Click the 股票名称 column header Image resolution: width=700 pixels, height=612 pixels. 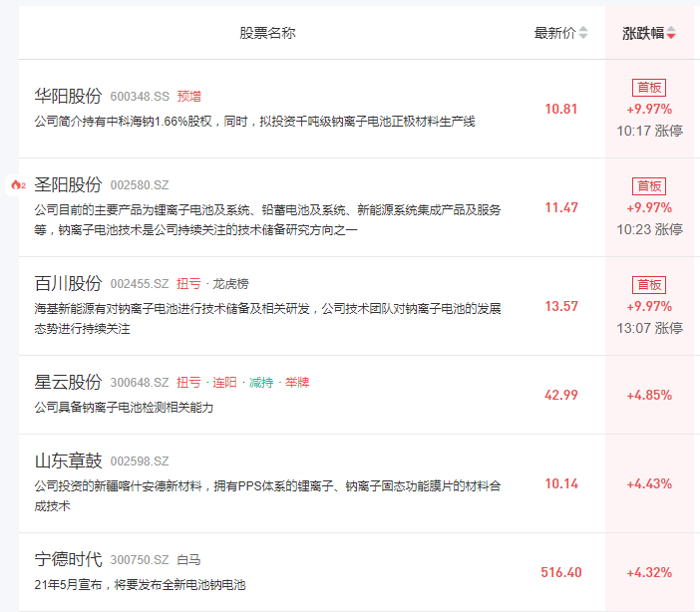(x=268, y=33)
